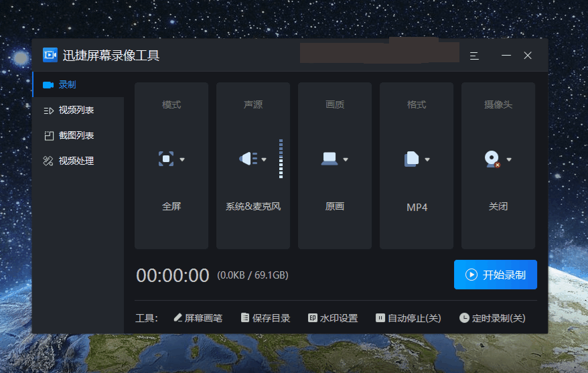Open the 视频列表 sidebar tab
The height and width of the screenshot is (373, 588).
[78, 110]
